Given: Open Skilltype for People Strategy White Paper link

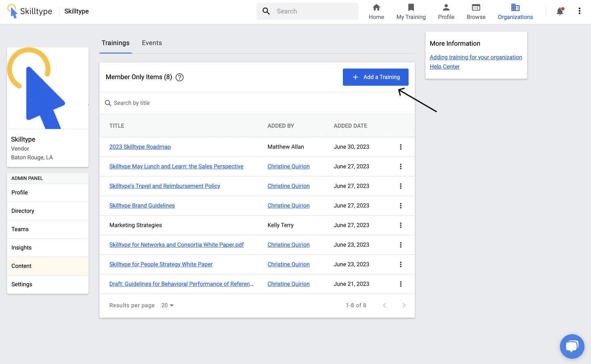Looking at the screenshot, I should pos(161,264).
